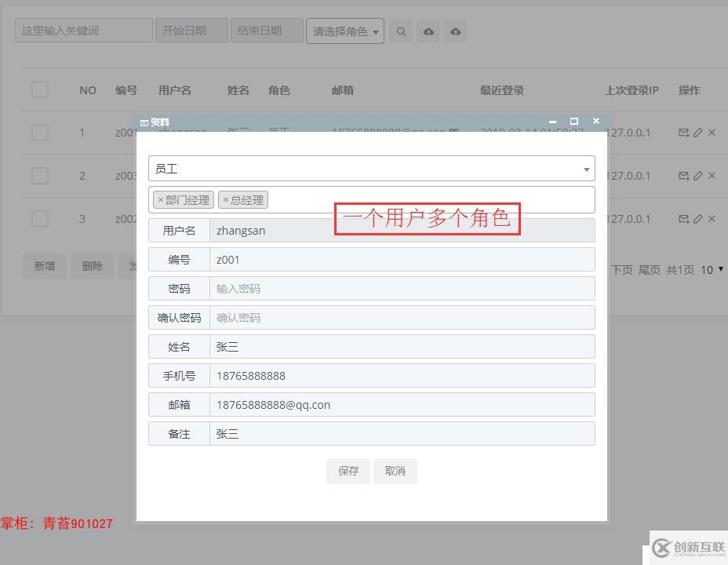Check the checkbox for row 2
This screenshot has width=728, height=565.
tap(40, 176)
